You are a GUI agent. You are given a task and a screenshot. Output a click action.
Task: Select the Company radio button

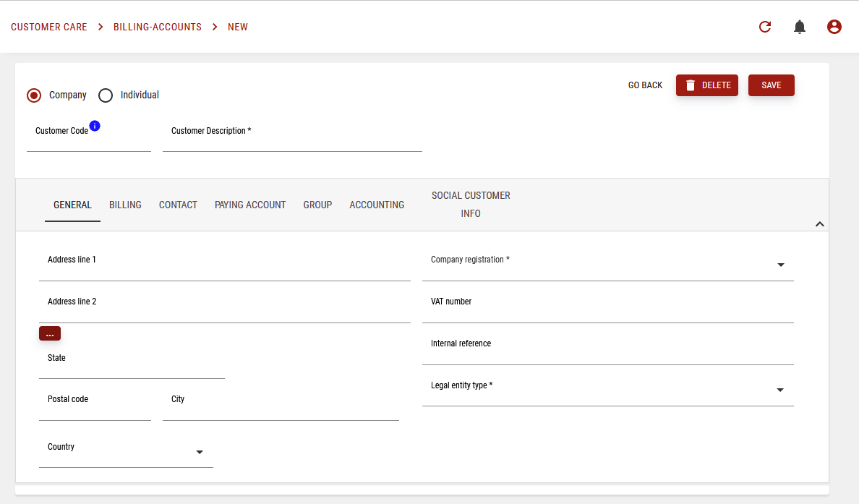(x=34, y=95)
